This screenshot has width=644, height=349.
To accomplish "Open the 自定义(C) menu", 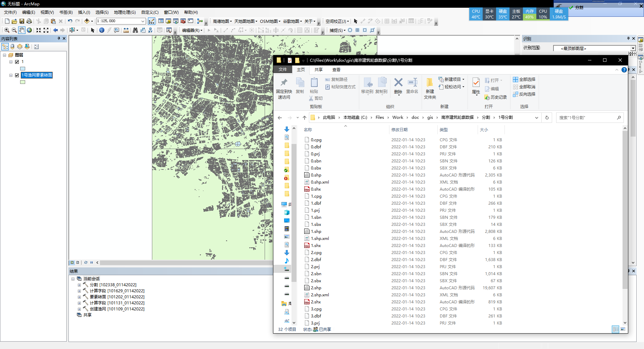I will [x=150, y=12].
